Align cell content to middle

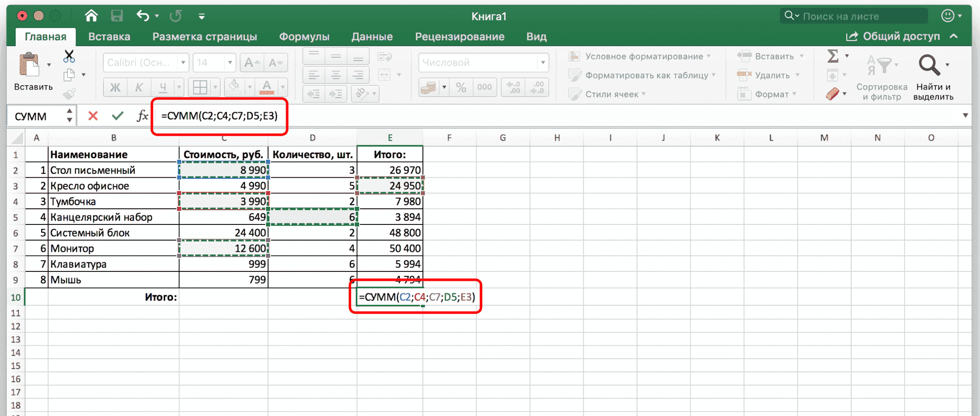(x=336, y=56)
